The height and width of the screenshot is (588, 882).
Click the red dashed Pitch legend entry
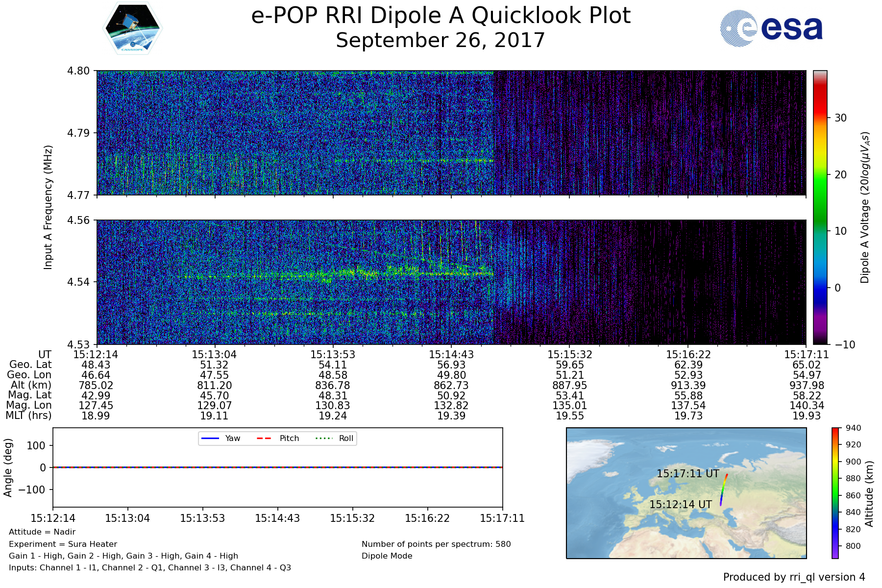278,438
